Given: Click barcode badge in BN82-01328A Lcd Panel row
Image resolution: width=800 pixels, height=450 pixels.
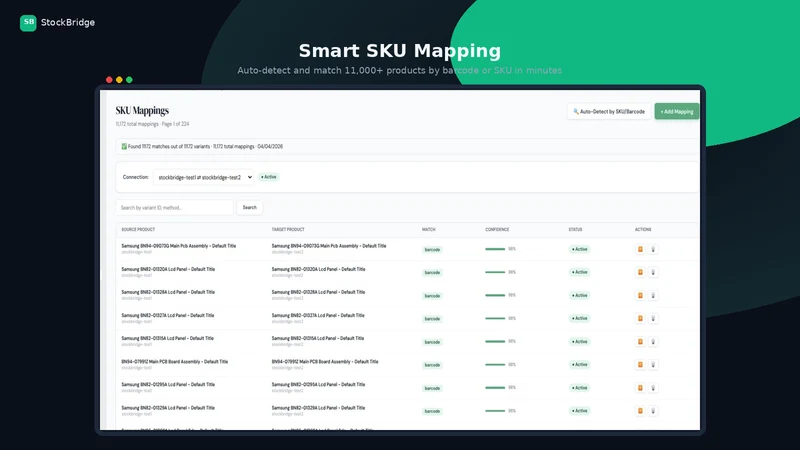Looking at the screenshot, I should (432, 296).
